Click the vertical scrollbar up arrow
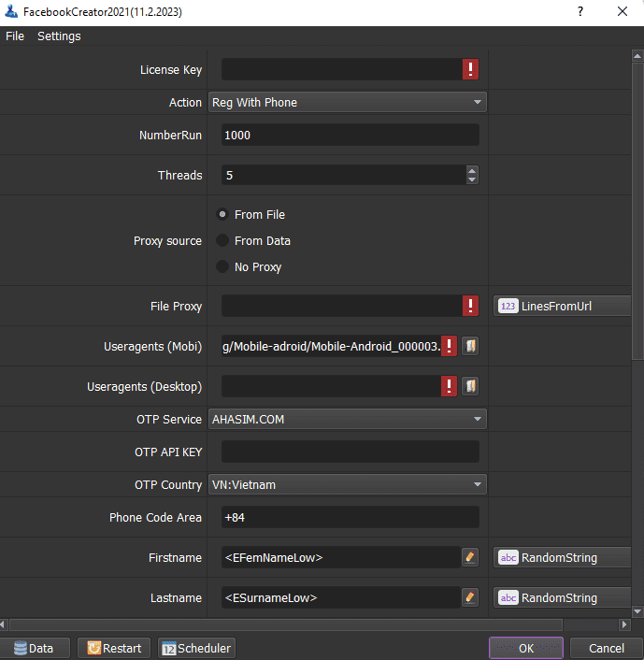This screenshot has height=660, width=644. coord(637,56)
